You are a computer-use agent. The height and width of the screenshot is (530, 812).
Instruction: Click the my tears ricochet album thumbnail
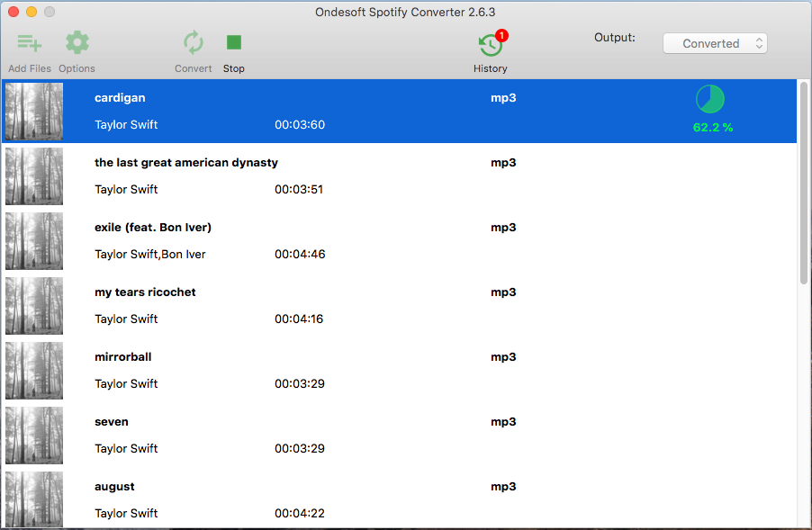[34, 305]
